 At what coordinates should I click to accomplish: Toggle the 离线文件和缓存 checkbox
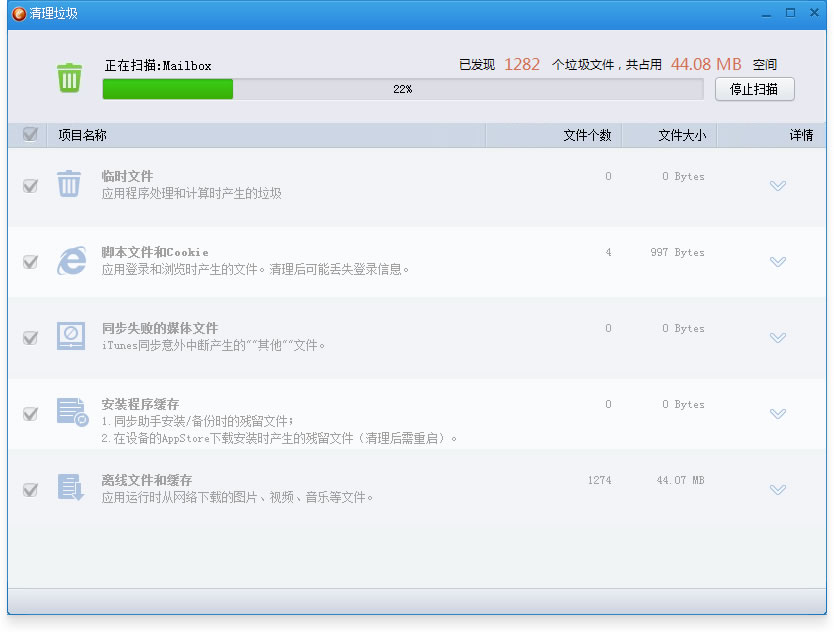(x=30, y=490)
